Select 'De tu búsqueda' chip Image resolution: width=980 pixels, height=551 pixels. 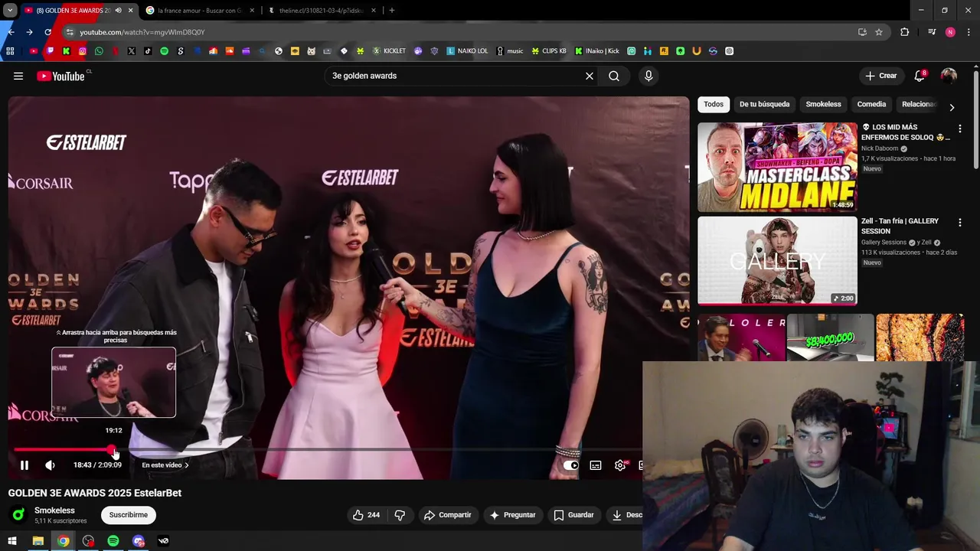[x=764, y=104]
